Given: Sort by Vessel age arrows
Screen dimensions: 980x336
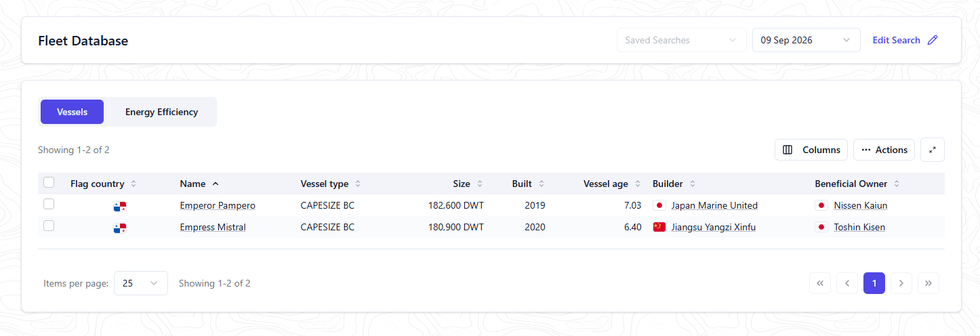Looking at the screenshot, I should click(638, 184).
